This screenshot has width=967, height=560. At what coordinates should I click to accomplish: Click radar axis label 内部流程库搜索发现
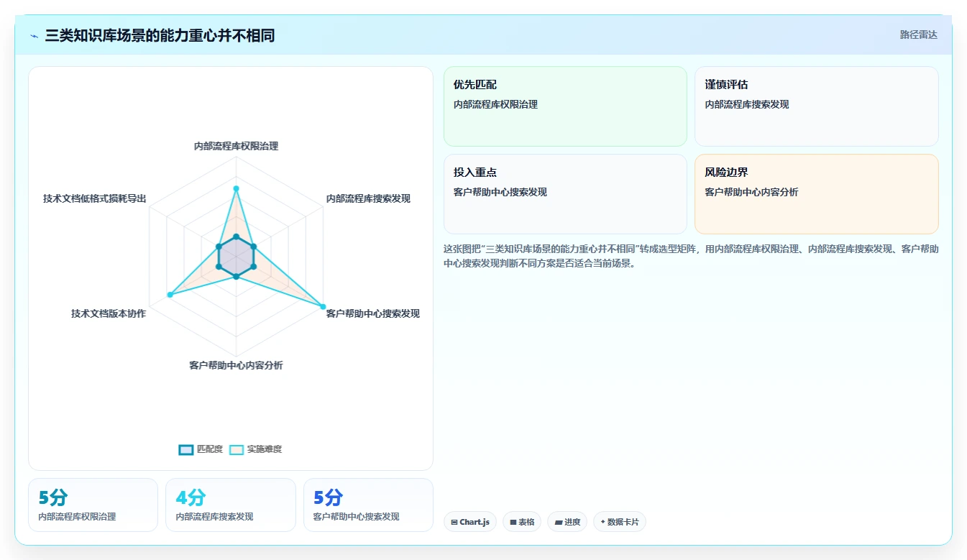368,198
